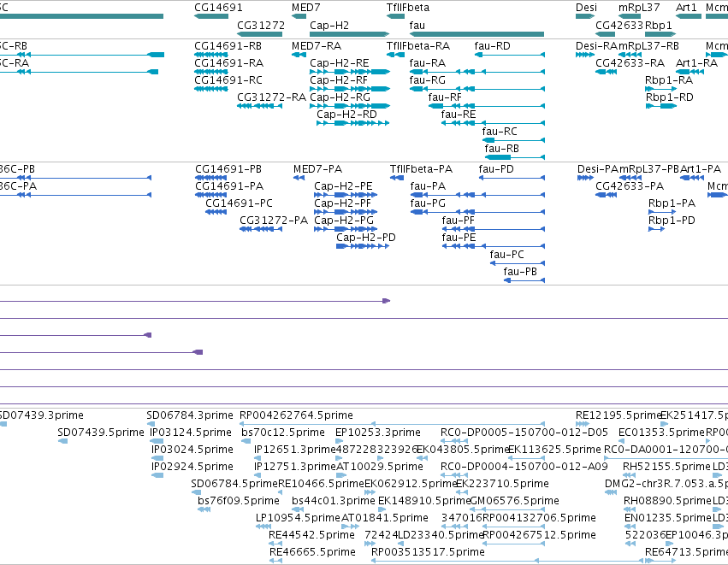
Task: Select protein Cap-H2-PE
Action: 346,195
